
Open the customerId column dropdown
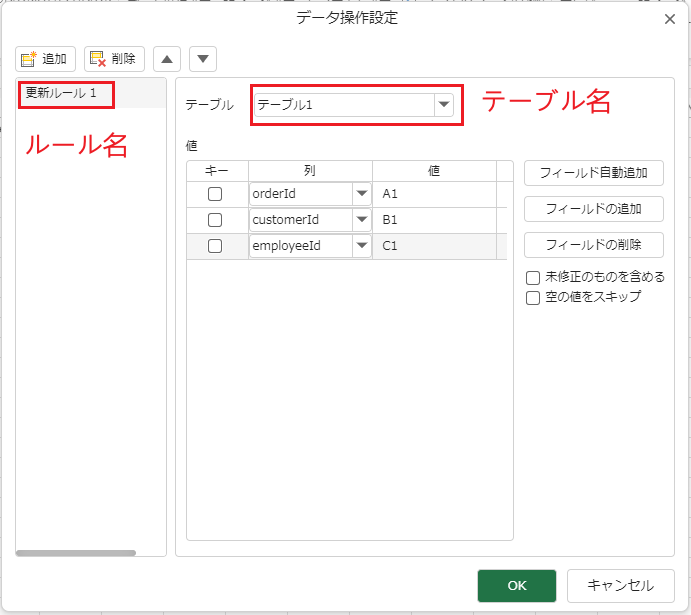coord(361,220)
